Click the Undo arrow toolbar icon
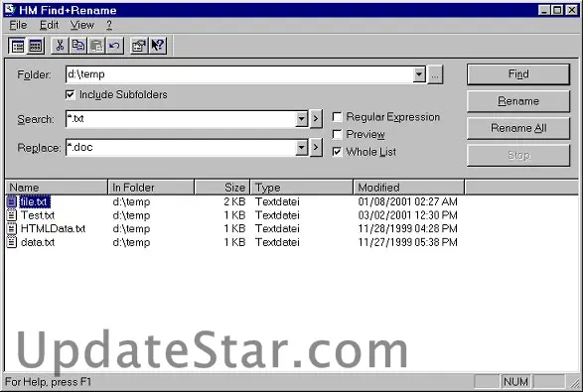Viewport: 583px width, 392px height. [114, 46]
